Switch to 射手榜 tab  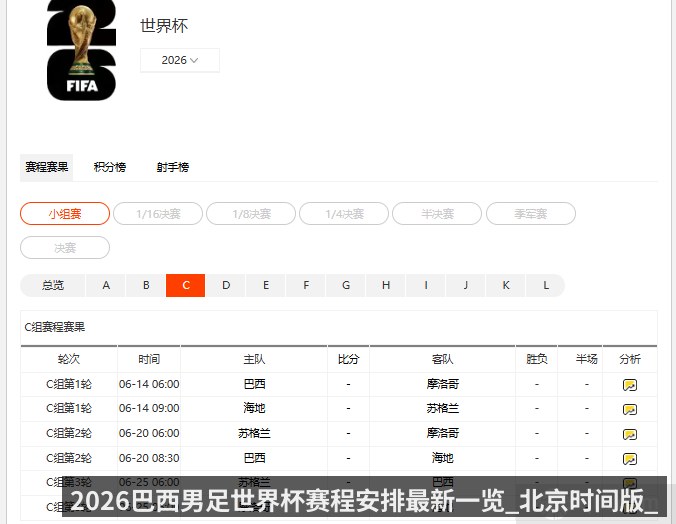[x=172, y=167]
